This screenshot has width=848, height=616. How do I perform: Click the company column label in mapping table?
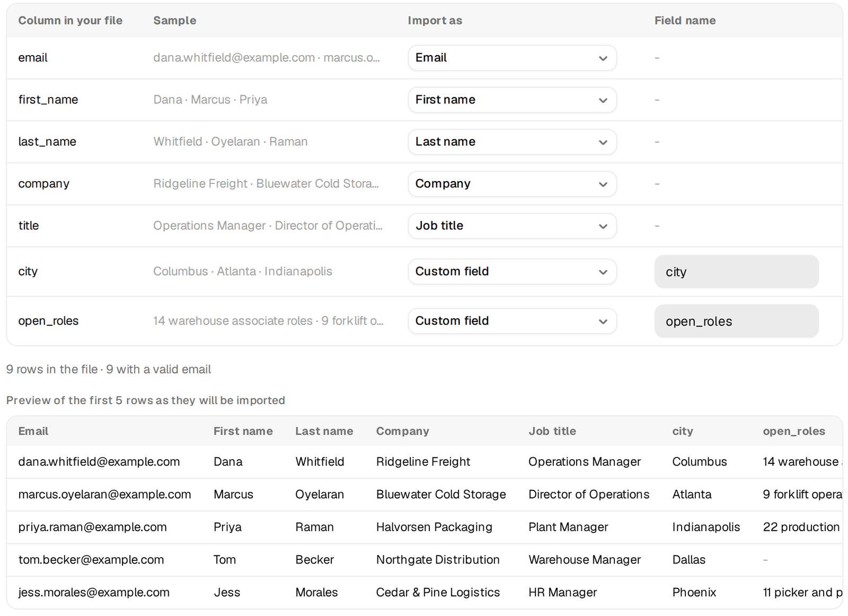[44, 184]
